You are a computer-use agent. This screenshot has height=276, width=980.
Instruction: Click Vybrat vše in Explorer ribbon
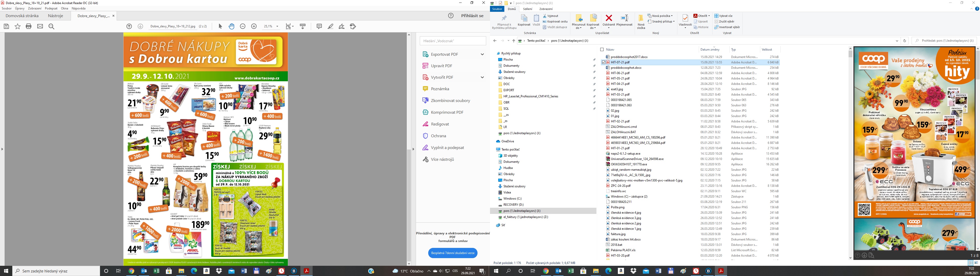(723, 16)
